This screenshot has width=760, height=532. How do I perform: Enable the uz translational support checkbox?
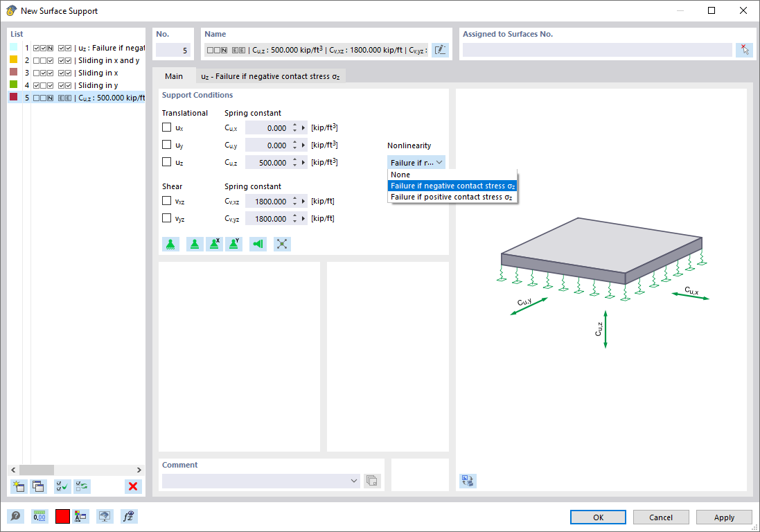[x=166, y=162]
